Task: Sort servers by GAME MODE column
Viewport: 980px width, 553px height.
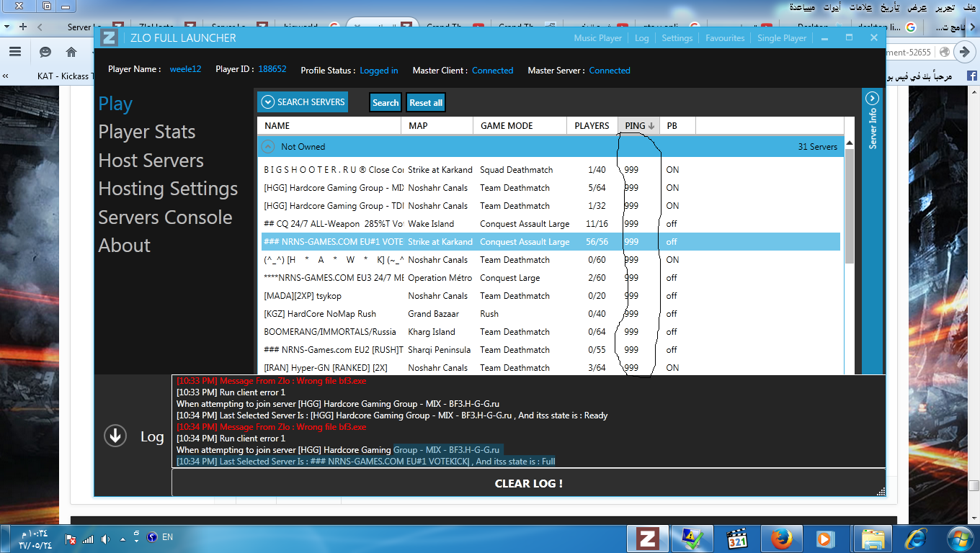Action: point(520,125)
